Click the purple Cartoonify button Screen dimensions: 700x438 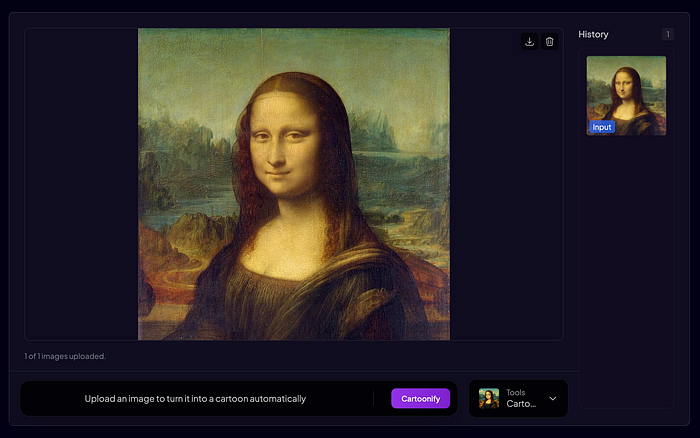coord(421,398)
